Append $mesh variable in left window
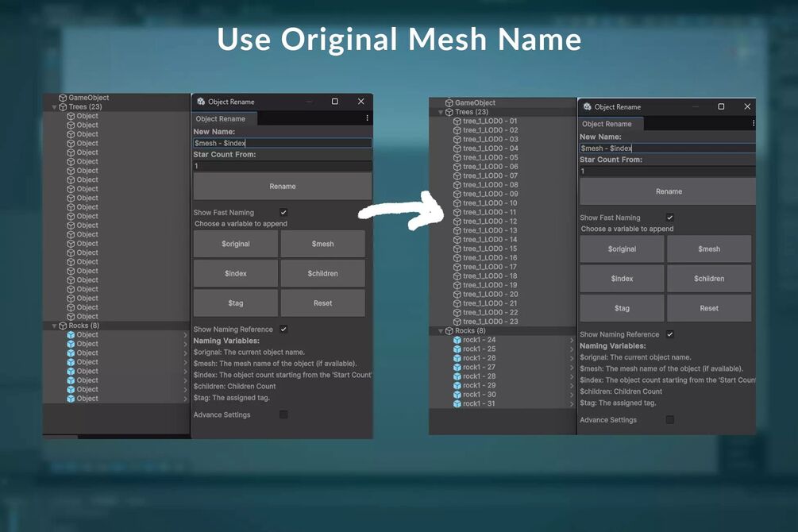798x532 pixels. coord(322,244)
